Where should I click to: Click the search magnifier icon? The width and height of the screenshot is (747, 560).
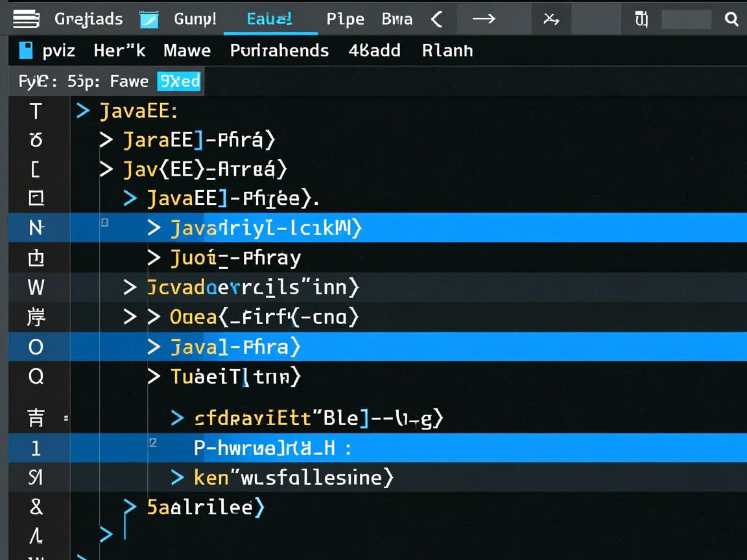point(731,19)
